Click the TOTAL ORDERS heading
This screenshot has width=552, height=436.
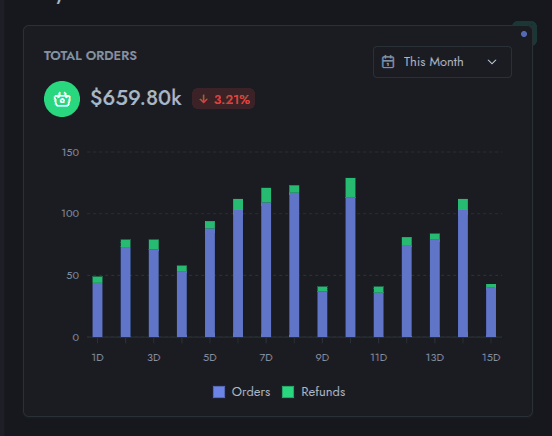(x=90, y=56)
